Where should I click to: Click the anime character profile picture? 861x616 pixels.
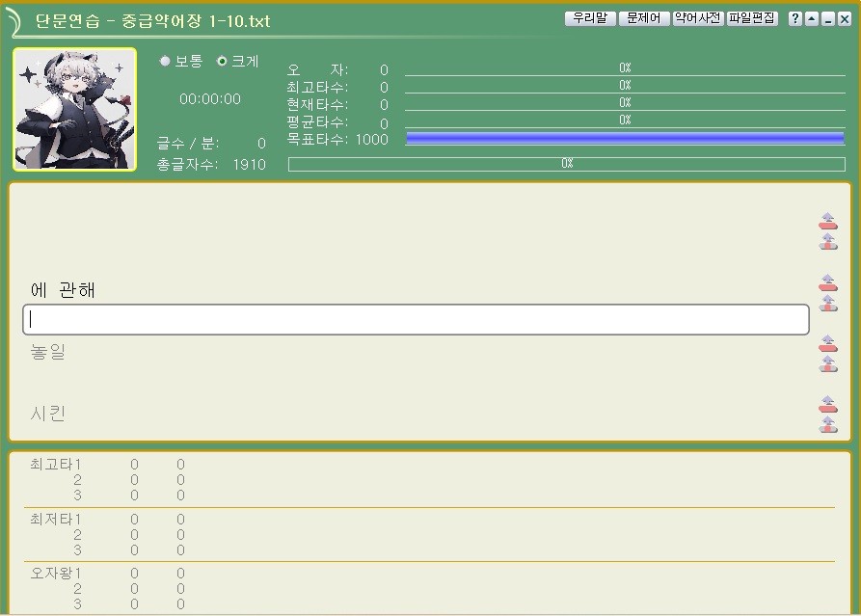point(74,109)
